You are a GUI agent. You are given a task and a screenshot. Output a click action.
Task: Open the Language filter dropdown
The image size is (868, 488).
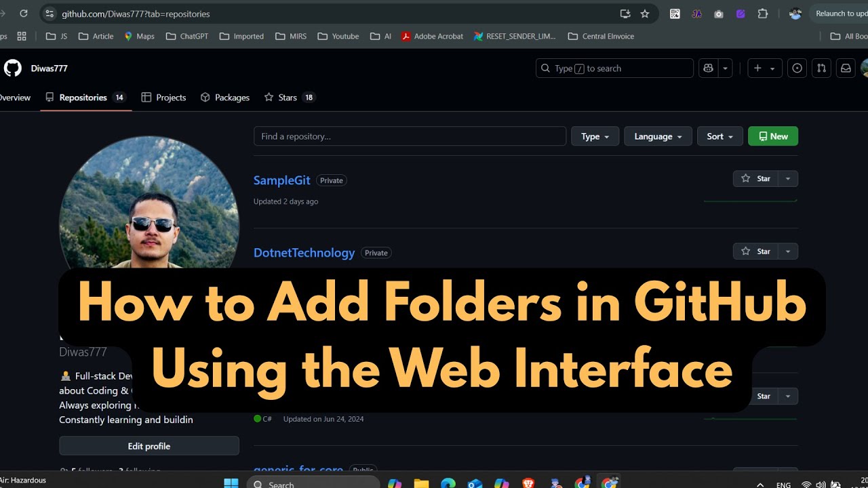tap(658, 136)
